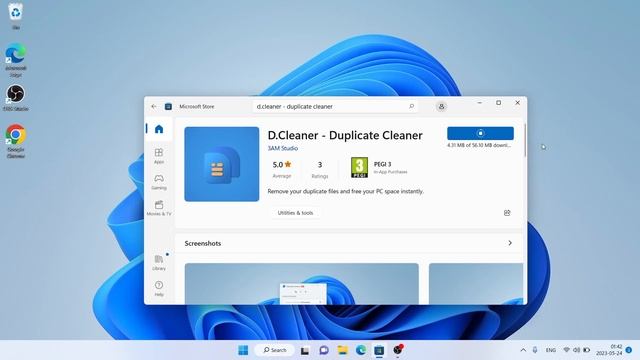Open Edge browser from taskbar
This screenshot has width=640, height=360.
pos(361,350)
